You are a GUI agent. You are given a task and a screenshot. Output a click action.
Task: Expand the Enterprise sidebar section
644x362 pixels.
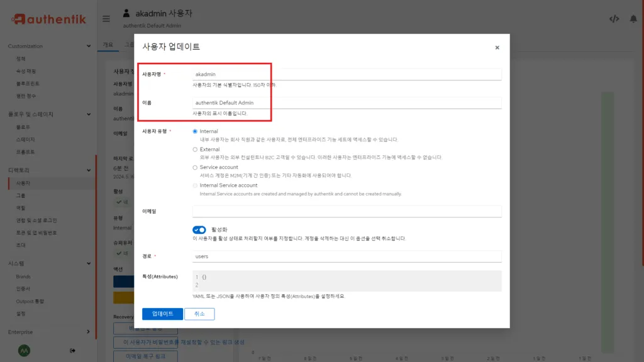coord(88,332)
